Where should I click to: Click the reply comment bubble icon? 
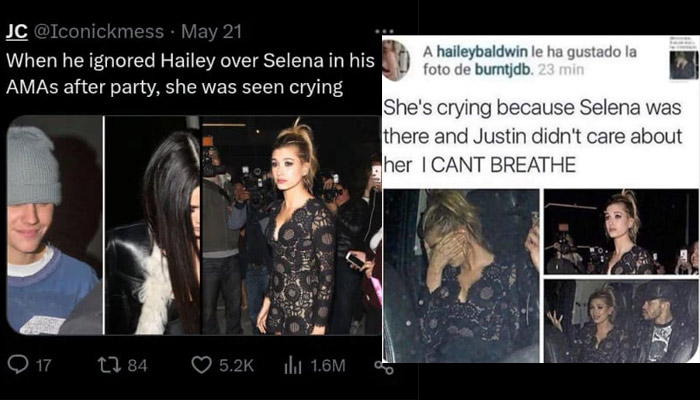point(18,366)
